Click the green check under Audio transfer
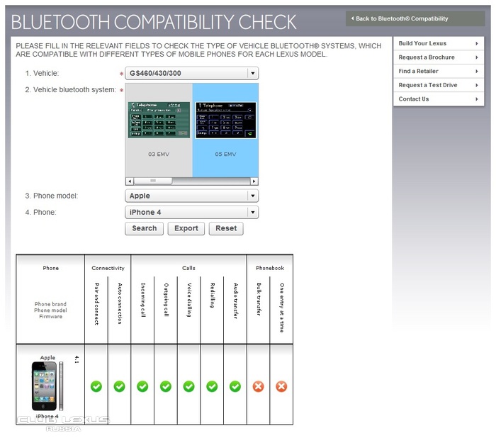The image size is (496, 448). [235, 386]
